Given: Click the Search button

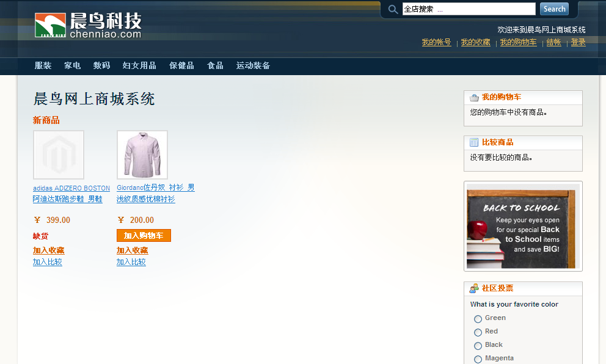Looking at the screenshot, I should 554,9.
